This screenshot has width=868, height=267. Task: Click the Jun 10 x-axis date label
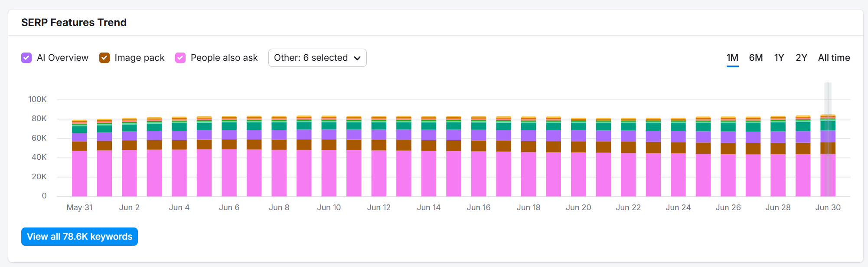(329, 208)
